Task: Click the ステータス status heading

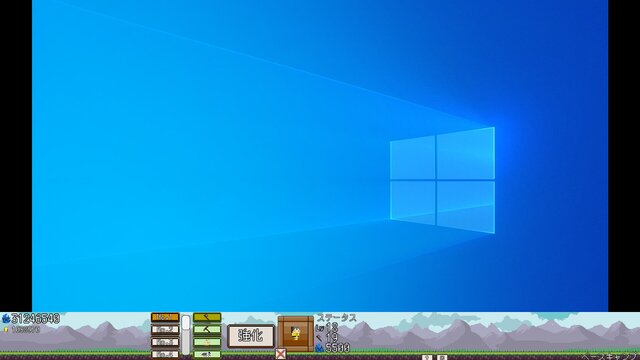Action: pyautogui.click(x=337, y=318)
